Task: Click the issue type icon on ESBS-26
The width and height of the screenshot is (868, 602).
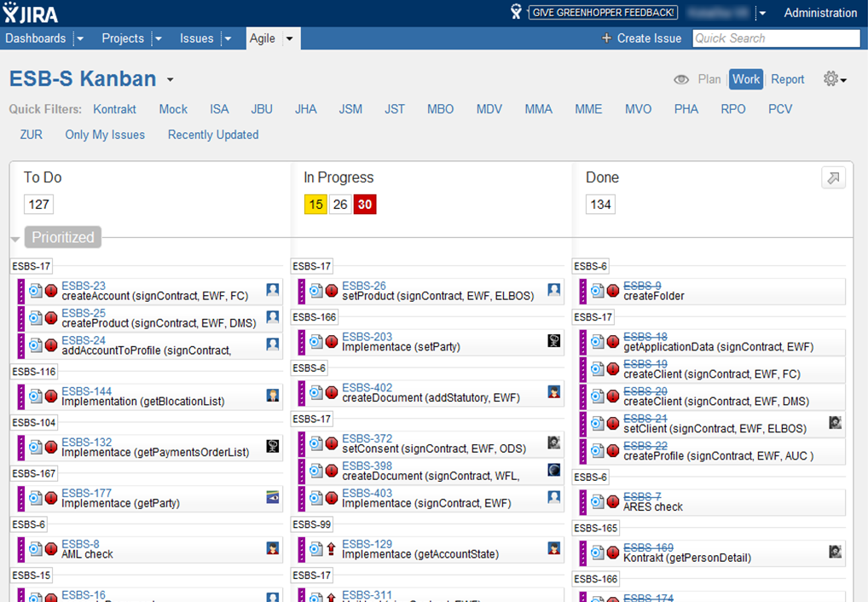Action: 316,291
